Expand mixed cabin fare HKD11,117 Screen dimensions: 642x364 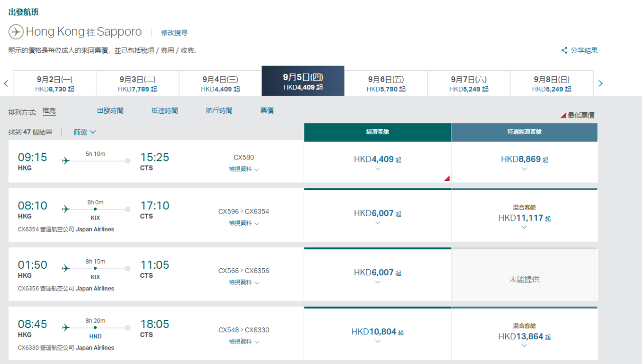[x=524, y=216]
